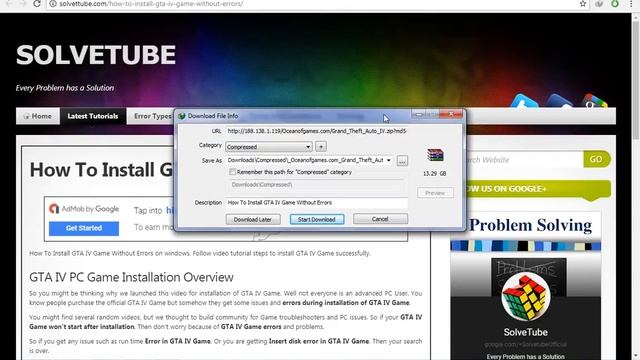Click the Search Website field
The width and height of the screenshot is (640, 360).
[x=524, y=160]
